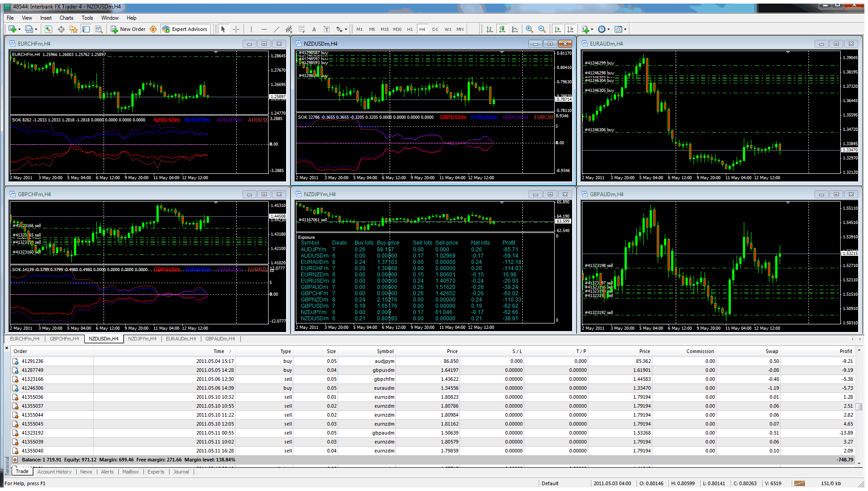
Task: Click the Indicators list icon
Action: click(585, 29)
